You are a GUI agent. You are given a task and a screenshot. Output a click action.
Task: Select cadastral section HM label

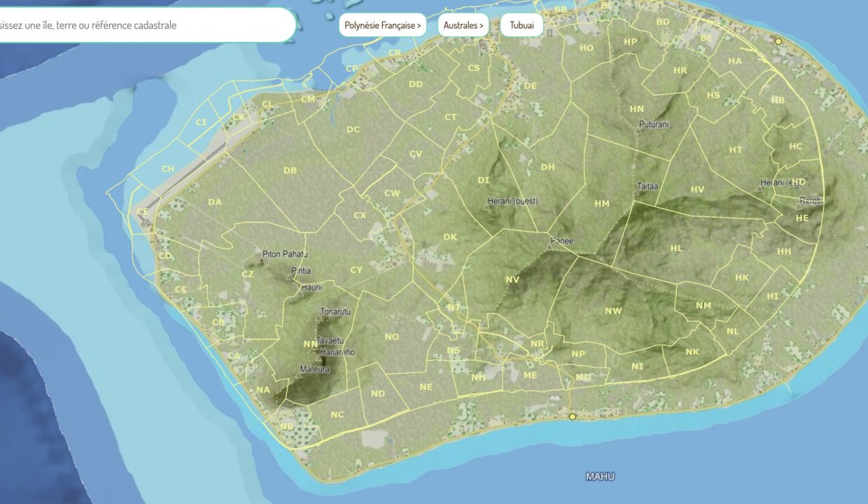601,204
